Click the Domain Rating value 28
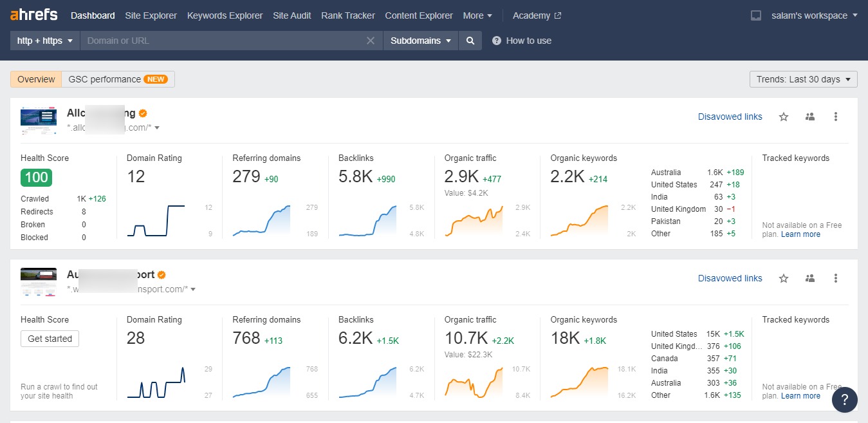This screenshot has width=868, height=423. 136,338
